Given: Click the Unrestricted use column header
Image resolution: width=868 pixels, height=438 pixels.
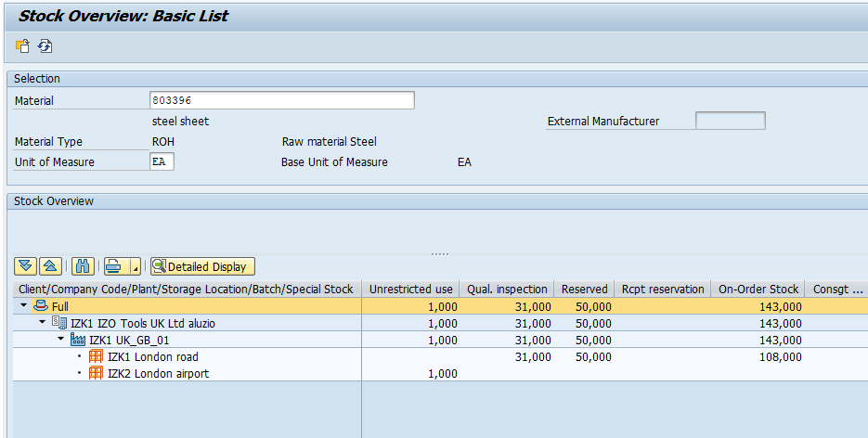Looking at the screenshot, I should pyautogui.click(x=410, y=290).
